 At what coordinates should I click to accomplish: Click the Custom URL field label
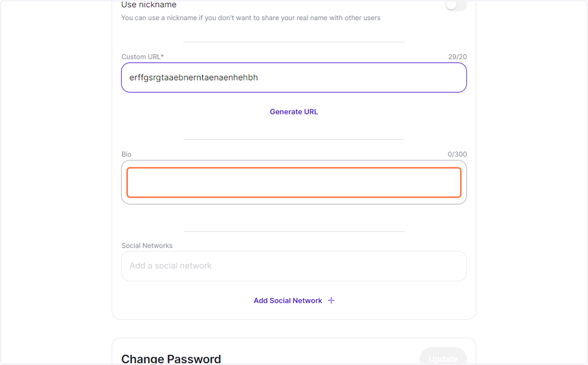(x=143, y=57)
